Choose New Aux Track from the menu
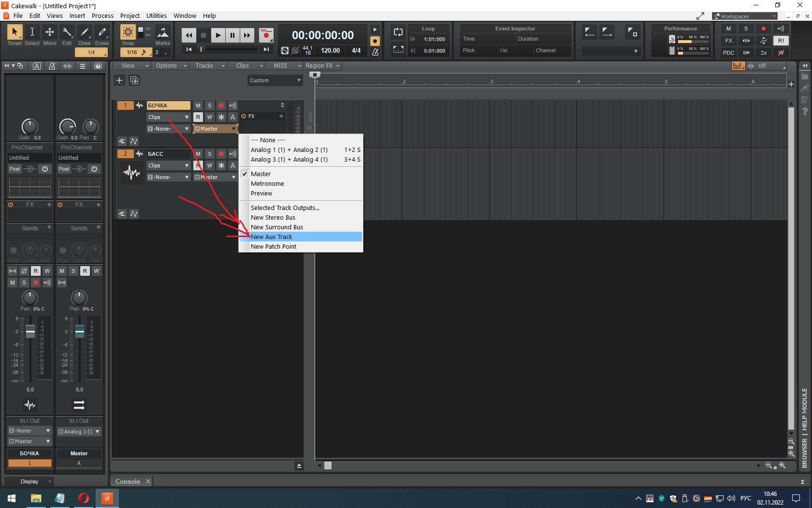 [301, 237]
